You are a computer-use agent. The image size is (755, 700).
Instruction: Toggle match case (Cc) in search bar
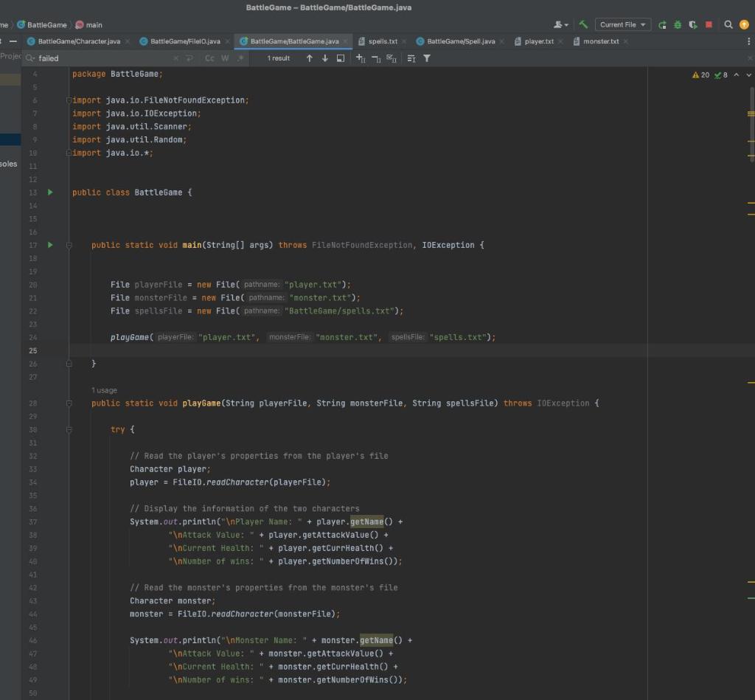pos(210,58)
